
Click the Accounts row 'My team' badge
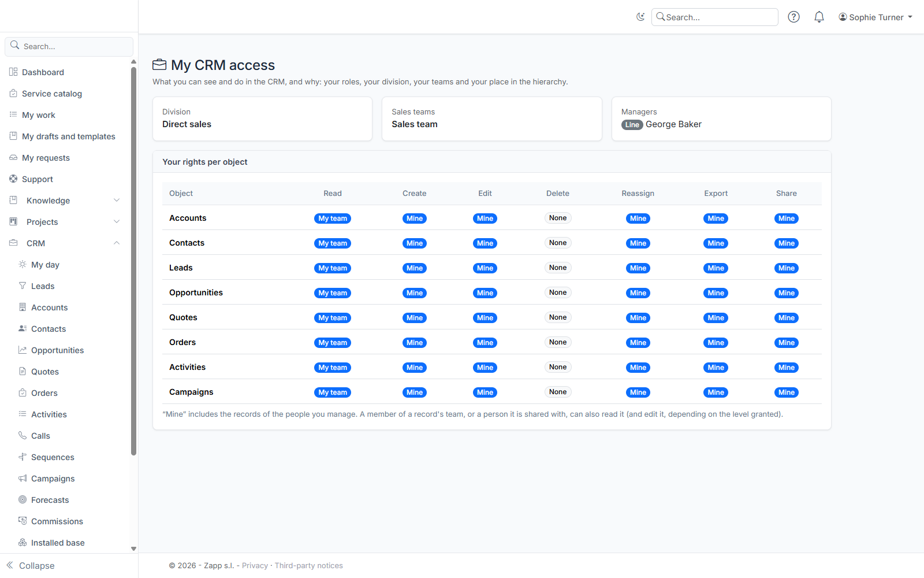coord(333,218)
